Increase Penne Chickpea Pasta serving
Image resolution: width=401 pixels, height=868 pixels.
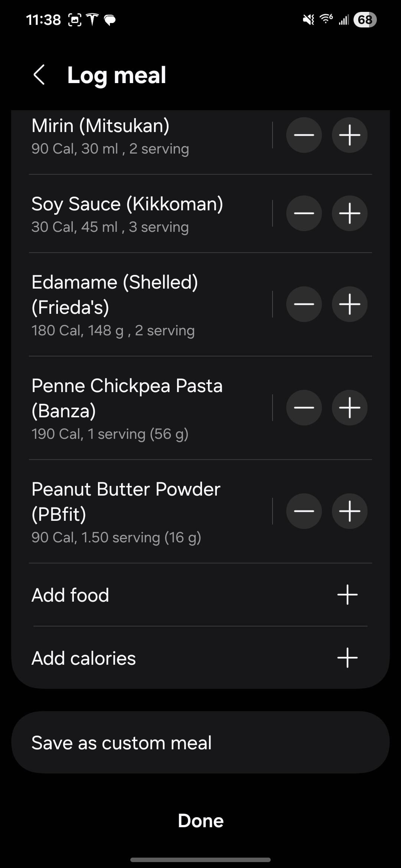pyautogui.click(x=349, y=408)
